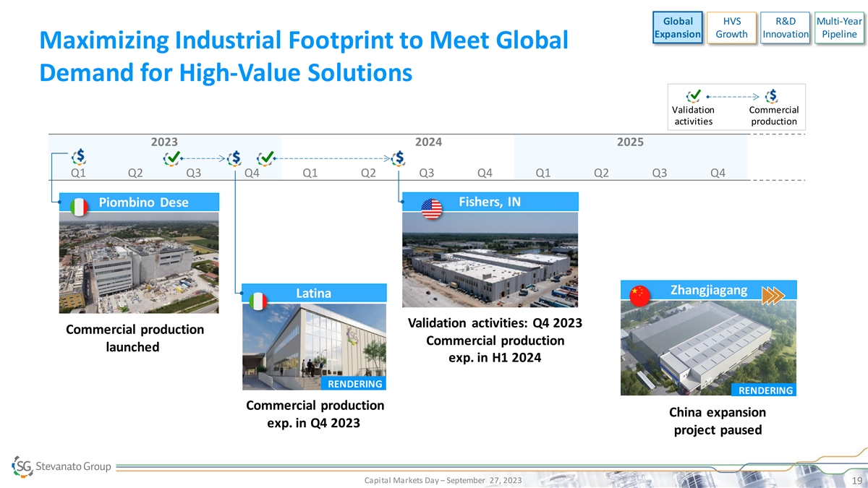868x488 pixels.
Task: Click the RENDERING badge on Latina image
Action: pyautogui.click(x=355, y=383)
